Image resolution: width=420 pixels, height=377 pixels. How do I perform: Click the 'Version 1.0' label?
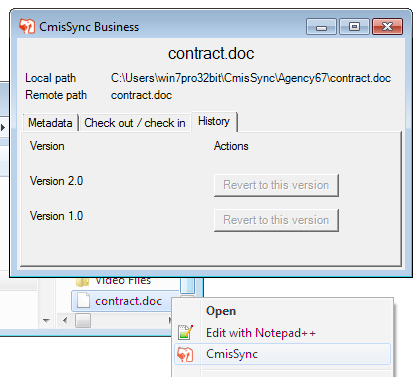57,216
